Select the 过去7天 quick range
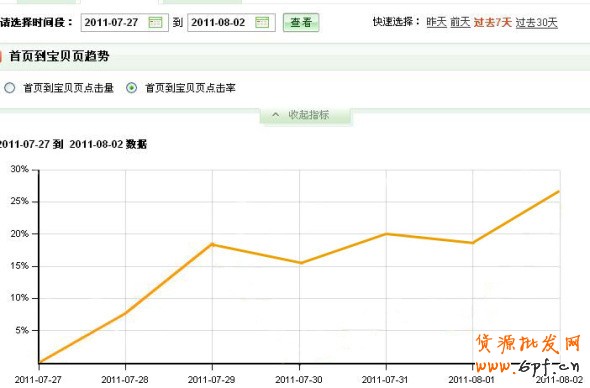Image resolution: width=590 pixels, height=388 pixels. point(493,23)
